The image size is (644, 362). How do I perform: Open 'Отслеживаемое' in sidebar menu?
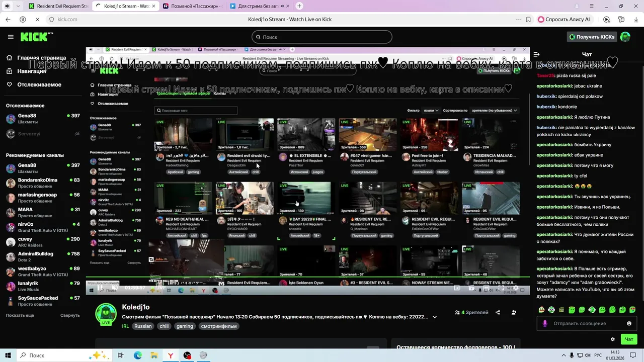[39, 84]
